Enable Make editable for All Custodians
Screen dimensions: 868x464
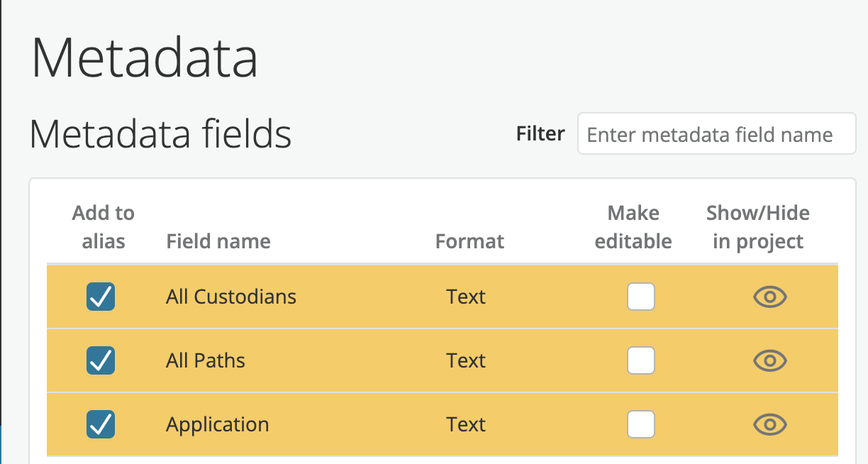pos(641,297)
